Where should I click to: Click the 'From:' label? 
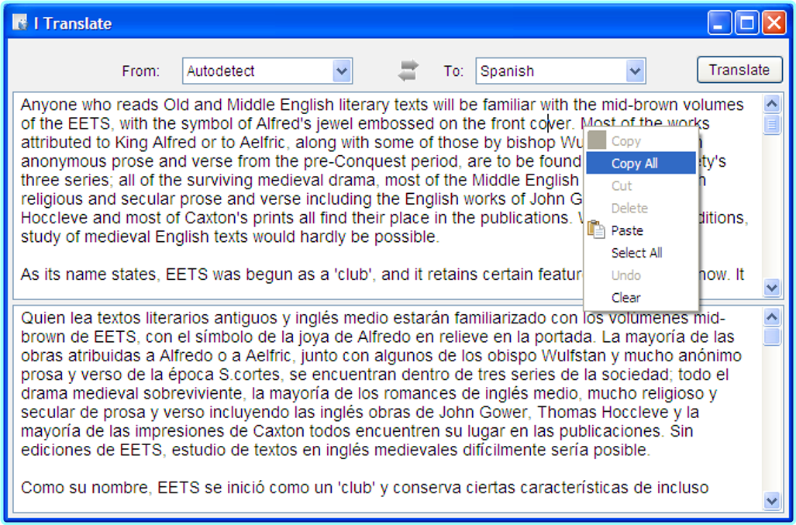point(141,71)
